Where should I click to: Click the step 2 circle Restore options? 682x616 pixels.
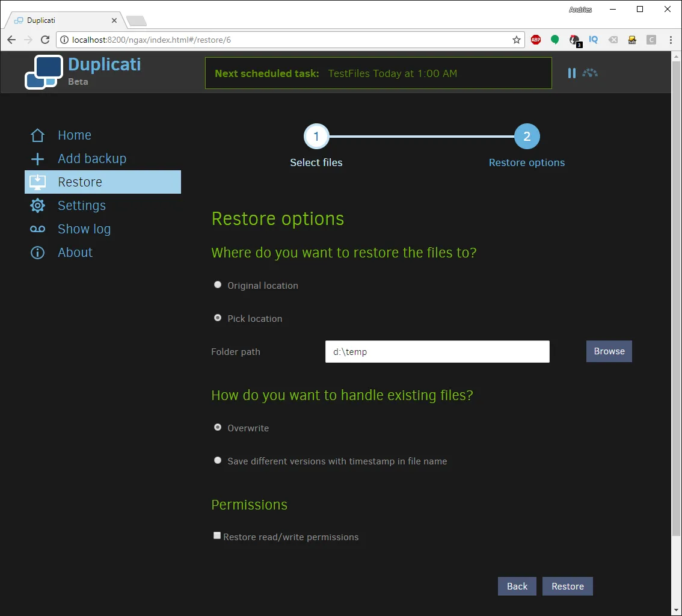pyautogui.click(x=527, y=137)
